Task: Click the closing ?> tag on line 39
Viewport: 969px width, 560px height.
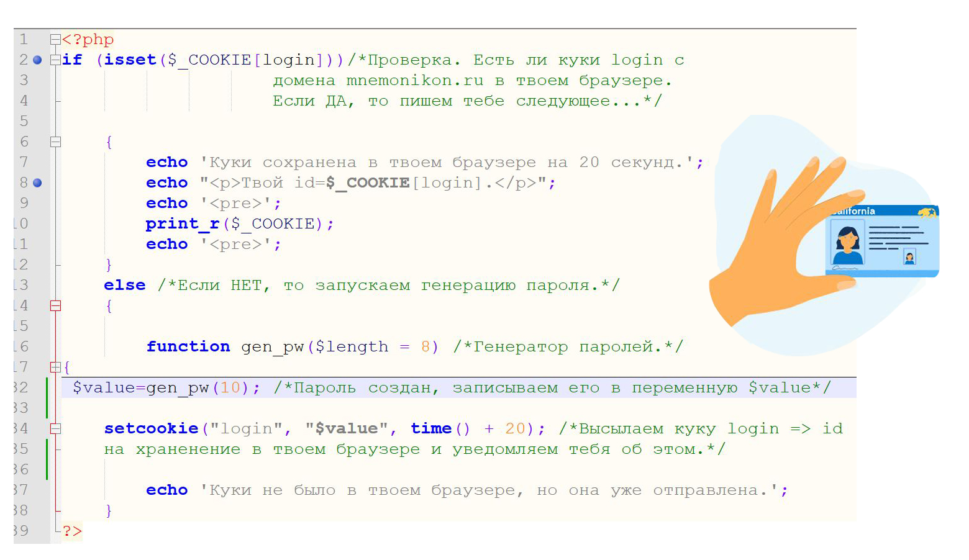Action: pyautogui.click(x=72, y=531)
